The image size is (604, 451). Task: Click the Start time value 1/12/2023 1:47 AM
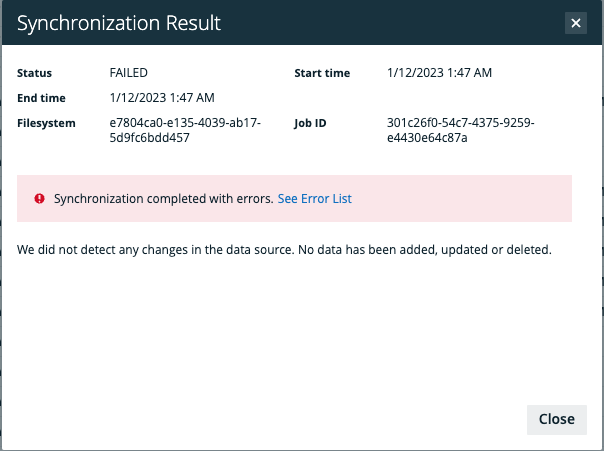pos(439,73)
